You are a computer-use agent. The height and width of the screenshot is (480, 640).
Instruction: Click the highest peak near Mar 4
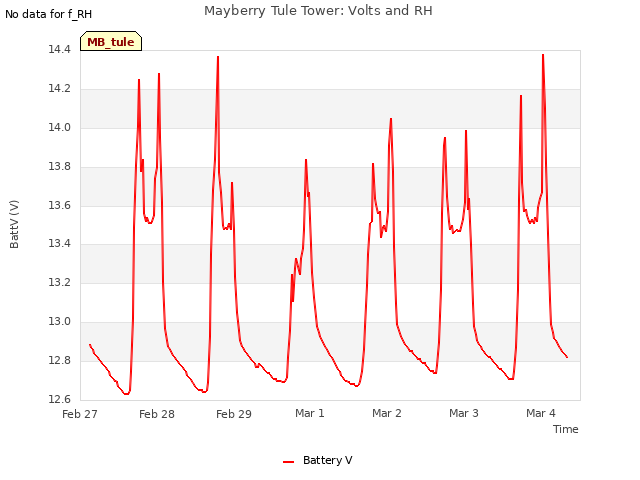543,55
